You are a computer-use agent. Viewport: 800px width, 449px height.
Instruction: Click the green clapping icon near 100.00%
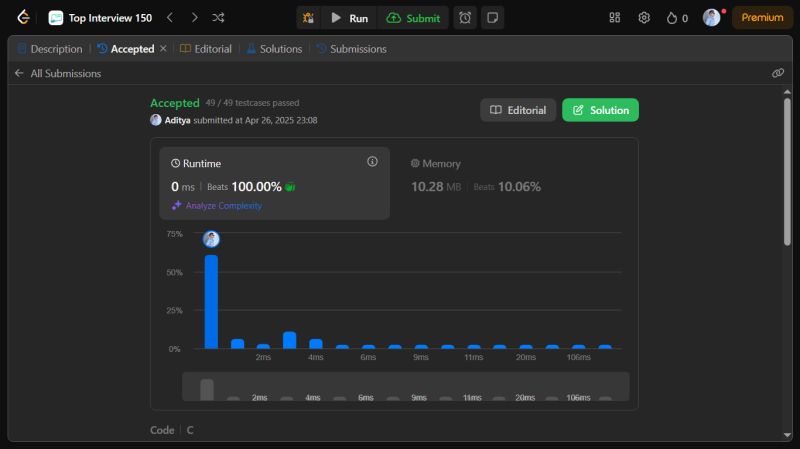click(290, 187)
